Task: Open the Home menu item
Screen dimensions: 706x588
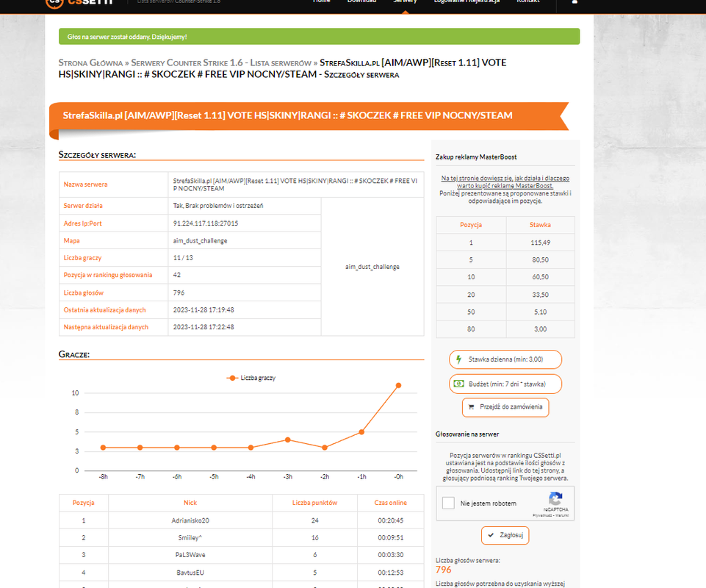Action: pos(322,1)
